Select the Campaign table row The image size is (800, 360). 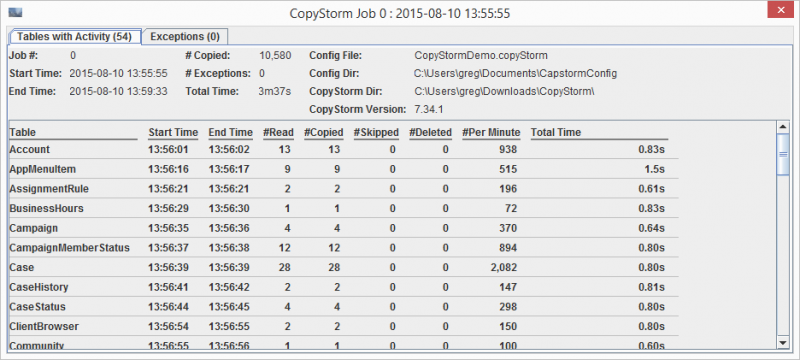coord(344,228)
